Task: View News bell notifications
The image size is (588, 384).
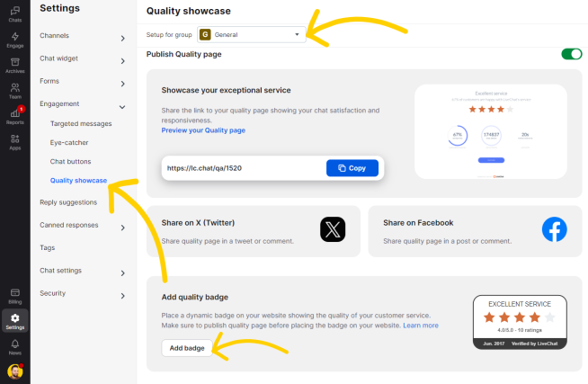Action: [15, 347]
